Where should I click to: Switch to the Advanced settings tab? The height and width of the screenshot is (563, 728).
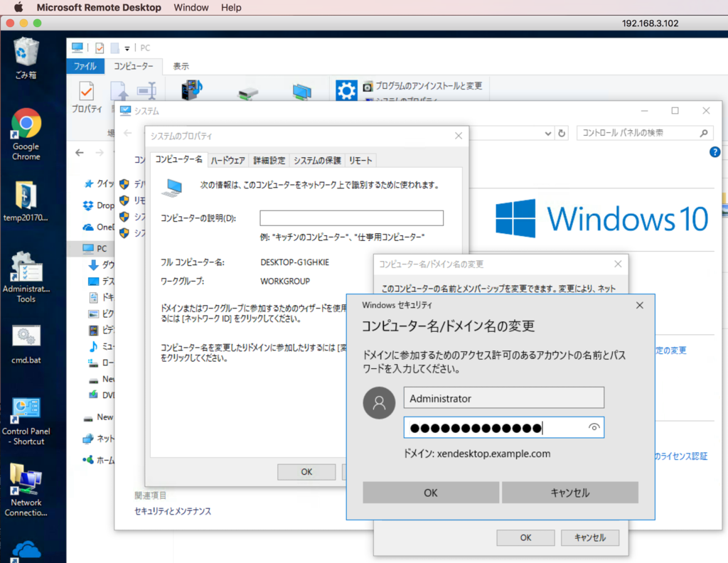[269, 161]
